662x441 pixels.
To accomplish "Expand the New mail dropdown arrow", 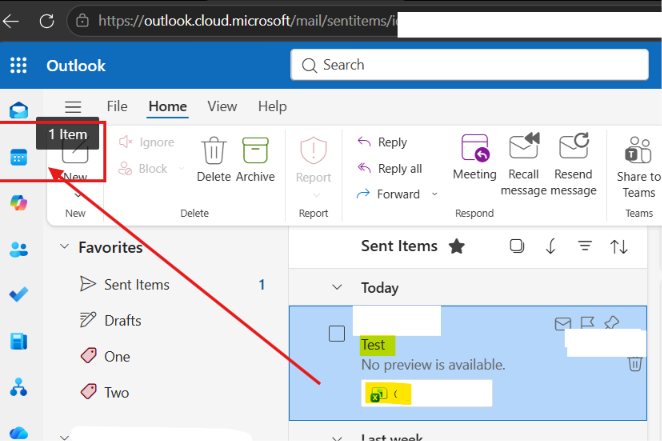I will 78,195.
